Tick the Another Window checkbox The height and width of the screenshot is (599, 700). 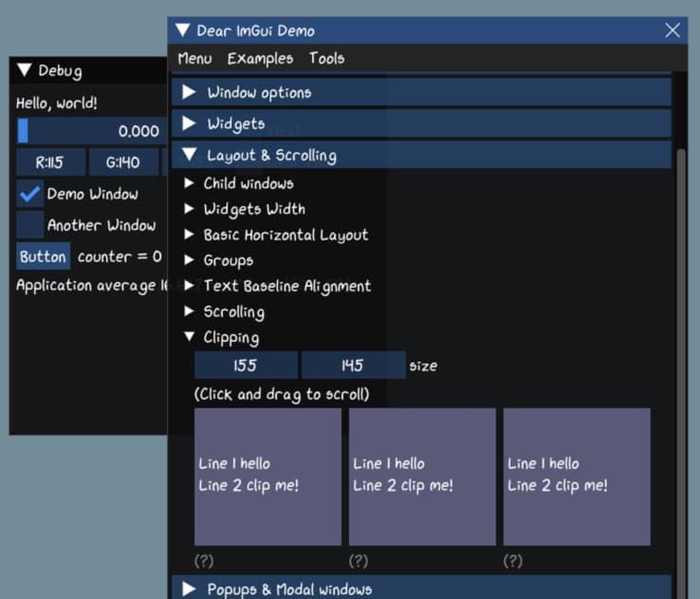[x=30, y=225]
